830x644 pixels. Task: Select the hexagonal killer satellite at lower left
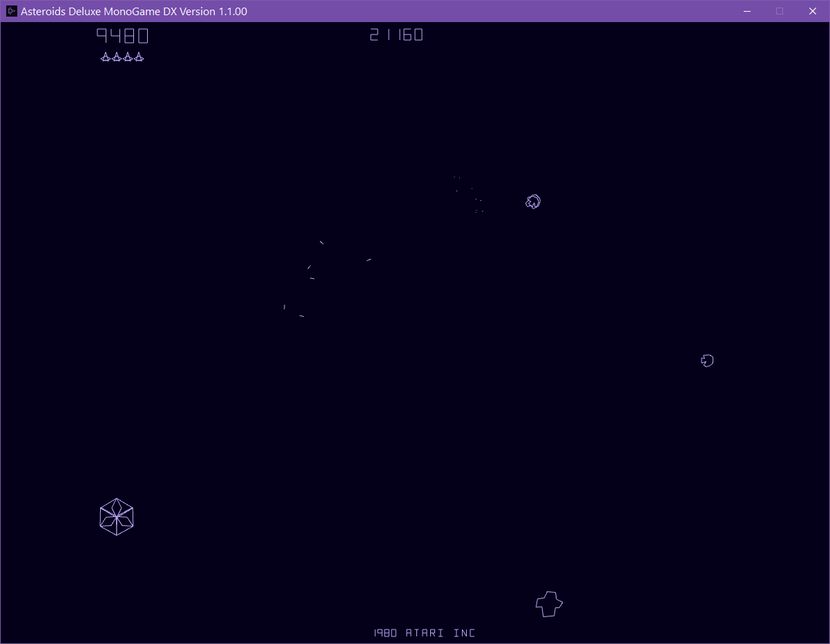116,516
